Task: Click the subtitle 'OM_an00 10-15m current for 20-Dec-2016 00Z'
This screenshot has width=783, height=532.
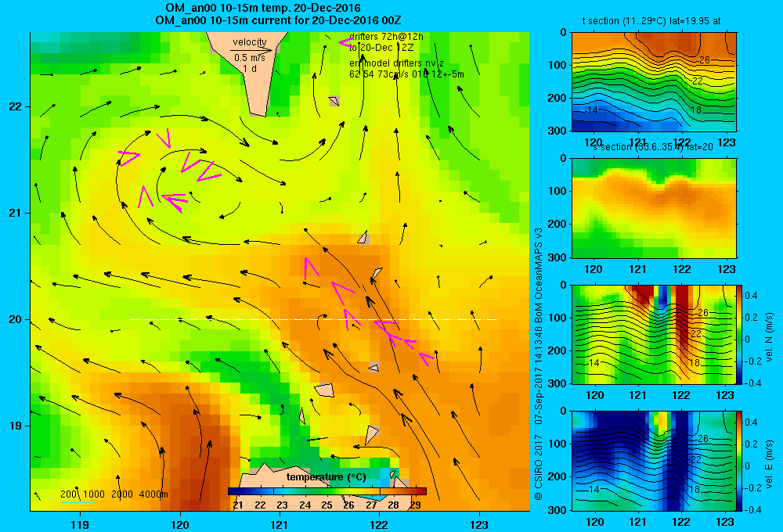Action: click(278, 20)
